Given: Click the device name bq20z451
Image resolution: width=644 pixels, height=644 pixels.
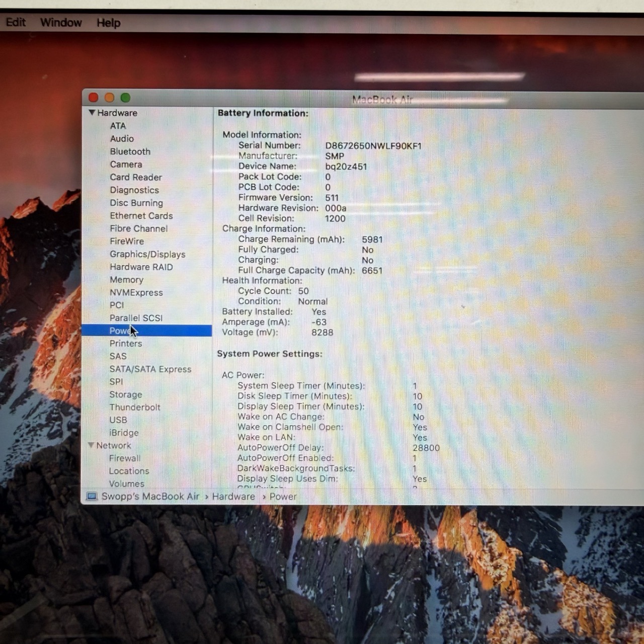Looking at the screenshot, I should coord(346,167).
